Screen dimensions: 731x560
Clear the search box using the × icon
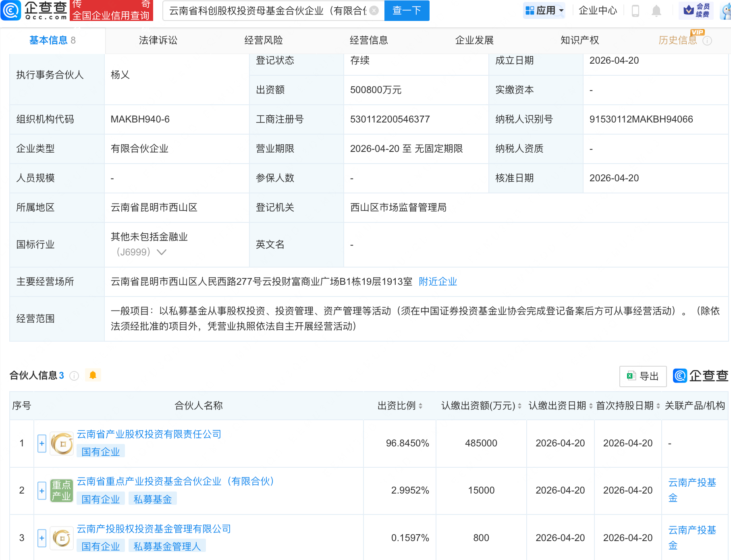[374, 11]
